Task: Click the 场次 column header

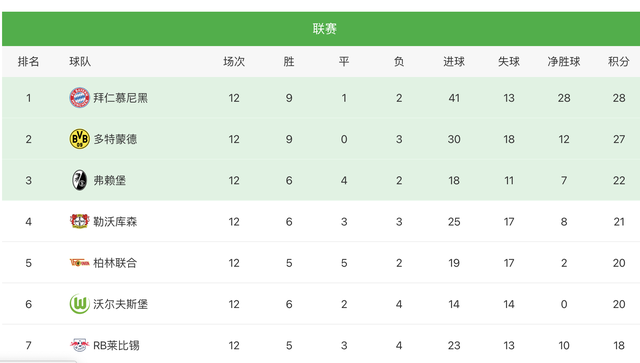Action: 234,62
